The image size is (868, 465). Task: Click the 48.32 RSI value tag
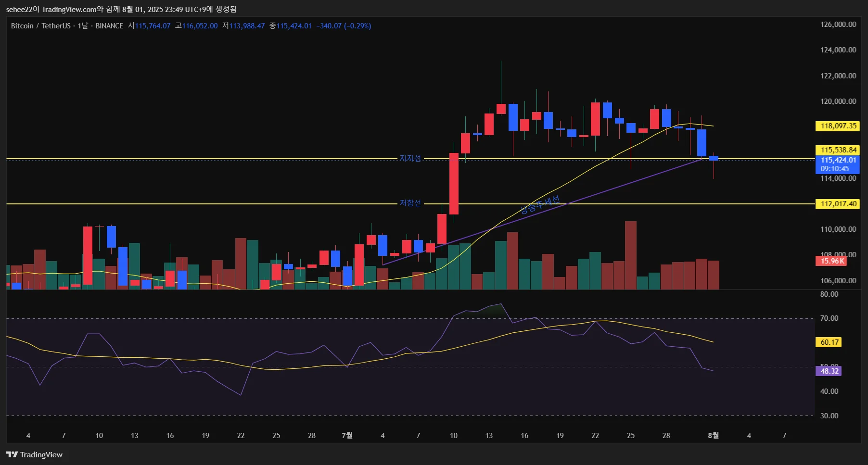click(x=830, y=371)
